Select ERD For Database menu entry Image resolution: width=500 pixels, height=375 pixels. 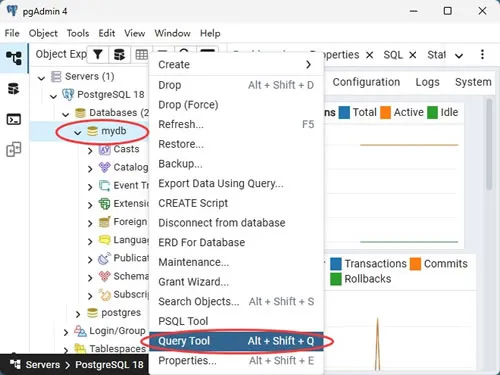(236, 243)
